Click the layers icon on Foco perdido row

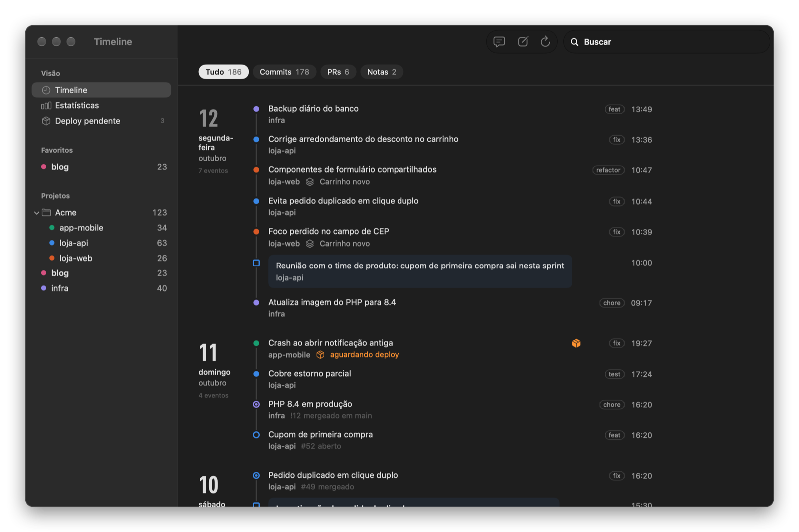[x=310, y=244]
